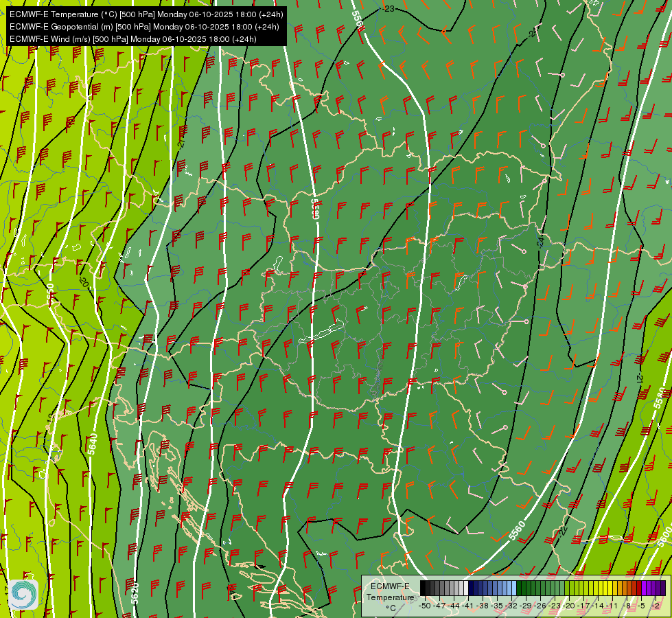The height and width of the screenshot is (618, 672).
Task: Click the -5 legend tick value
Action: [640, 606]
